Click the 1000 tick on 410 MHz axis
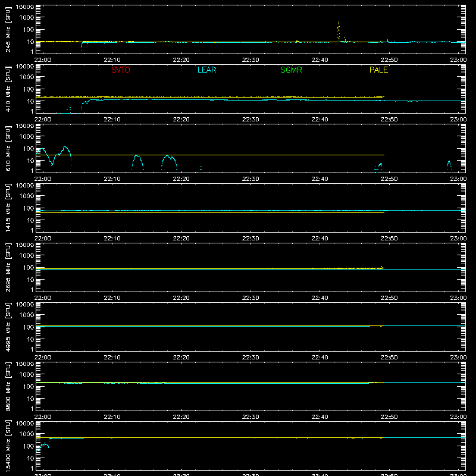476x476 pixels. pyautogui.click(x=27, y=77)
